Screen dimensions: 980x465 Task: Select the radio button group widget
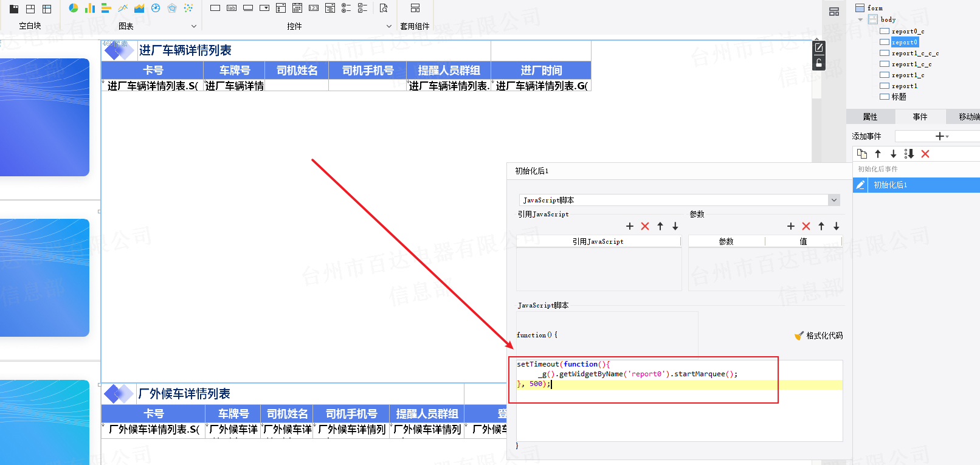point(346,8)
